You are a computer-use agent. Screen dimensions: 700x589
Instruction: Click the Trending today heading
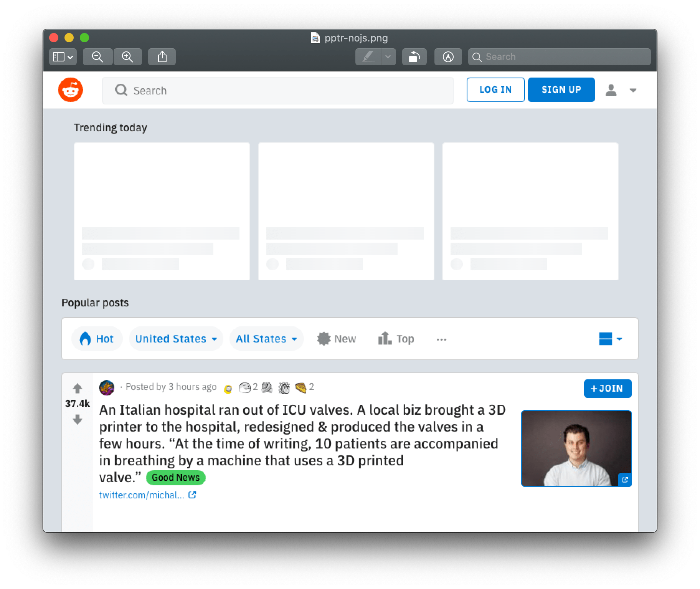pyautogui.click(x=111, y=127)
